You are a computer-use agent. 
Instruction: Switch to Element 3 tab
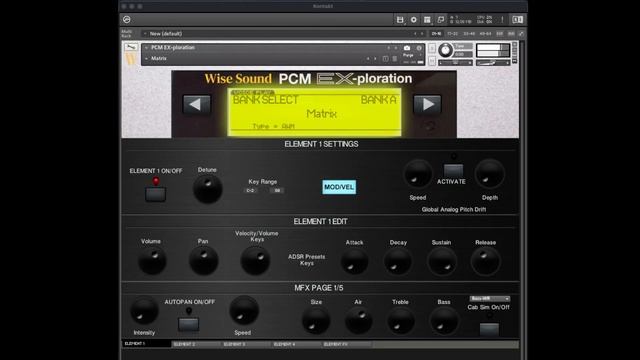(x=246, y=344)
